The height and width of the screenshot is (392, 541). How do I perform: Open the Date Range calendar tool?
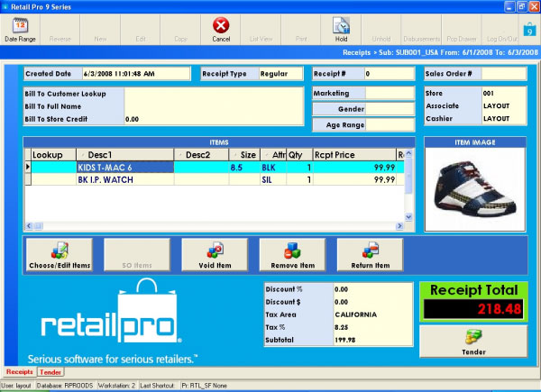point(20,30)
